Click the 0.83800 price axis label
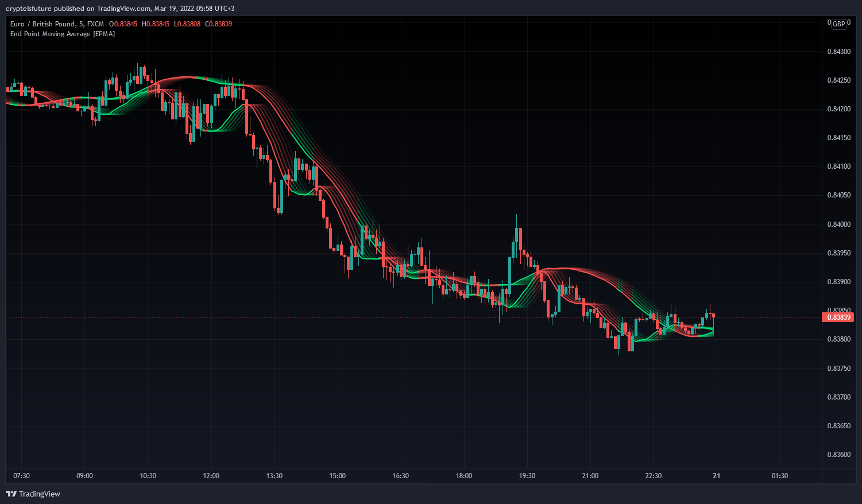The width and height of the screenshot is (862, 504). pos(838,339)
